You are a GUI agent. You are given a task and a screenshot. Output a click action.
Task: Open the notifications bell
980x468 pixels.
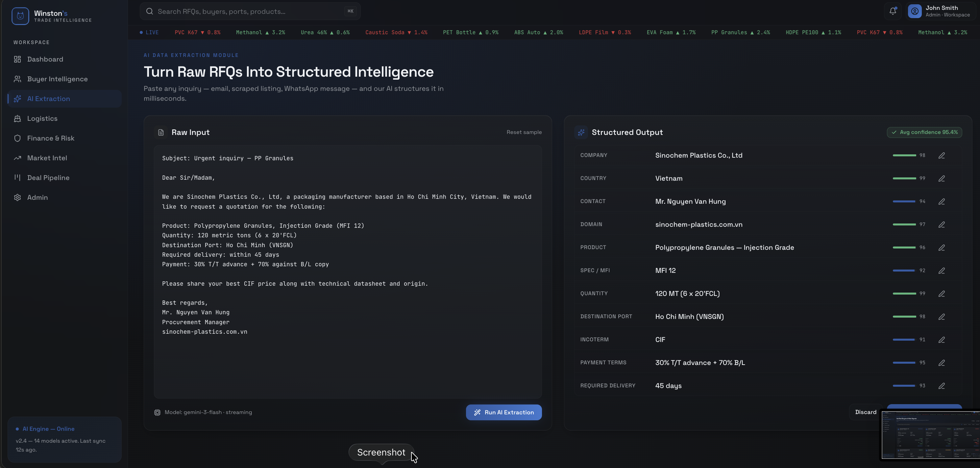[893, 12]
